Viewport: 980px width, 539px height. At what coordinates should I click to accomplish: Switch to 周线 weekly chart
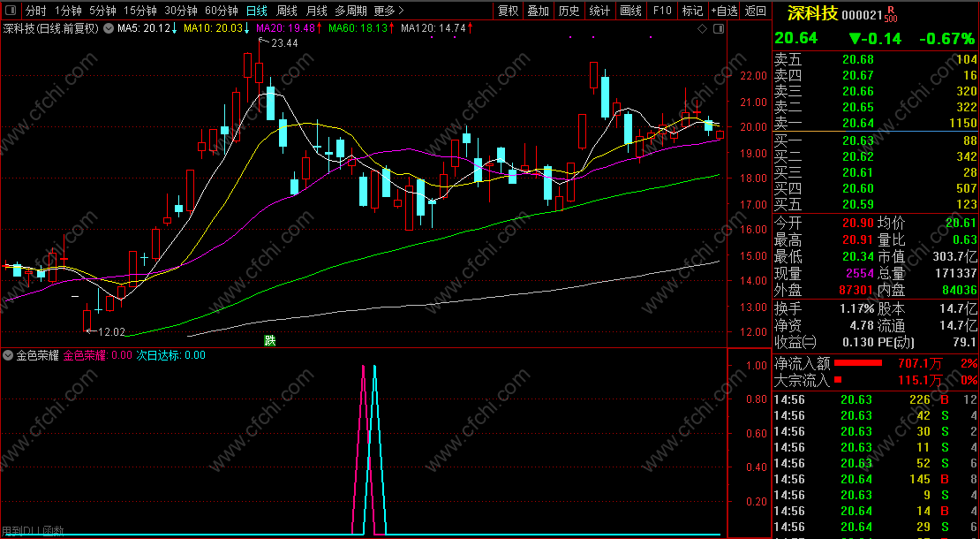(x=287, y=11)
